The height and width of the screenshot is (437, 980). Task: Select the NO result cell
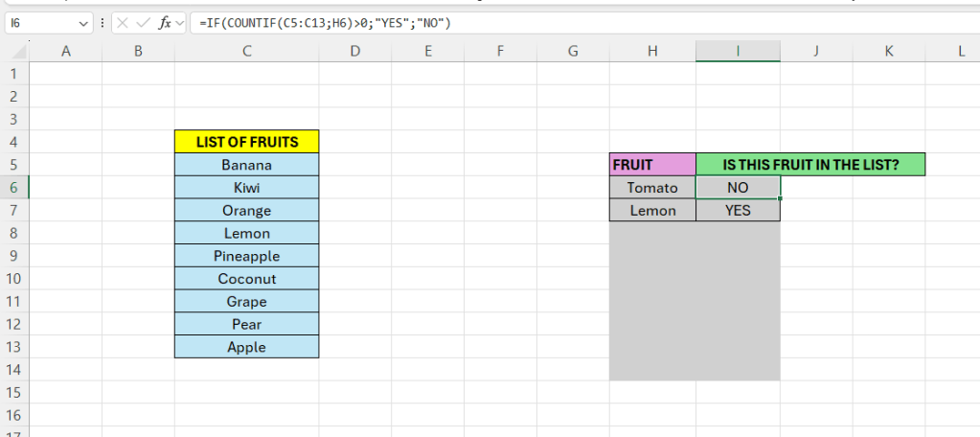[x=738, y=188]
